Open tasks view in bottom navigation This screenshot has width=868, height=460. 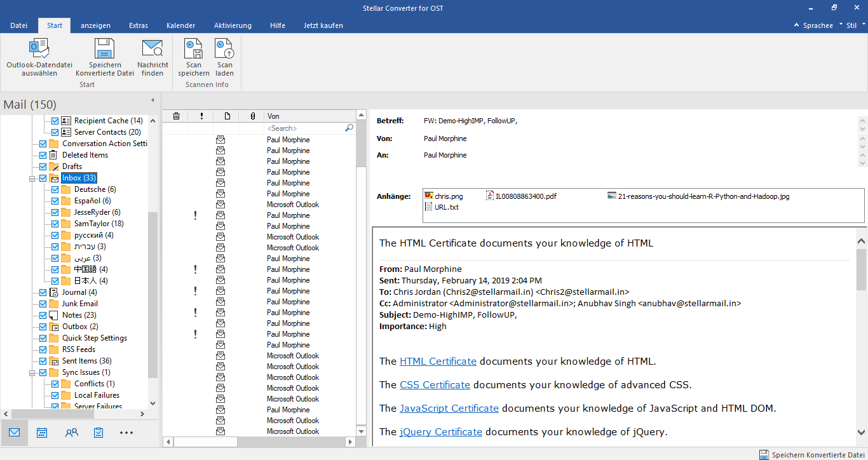click(98, 433)
